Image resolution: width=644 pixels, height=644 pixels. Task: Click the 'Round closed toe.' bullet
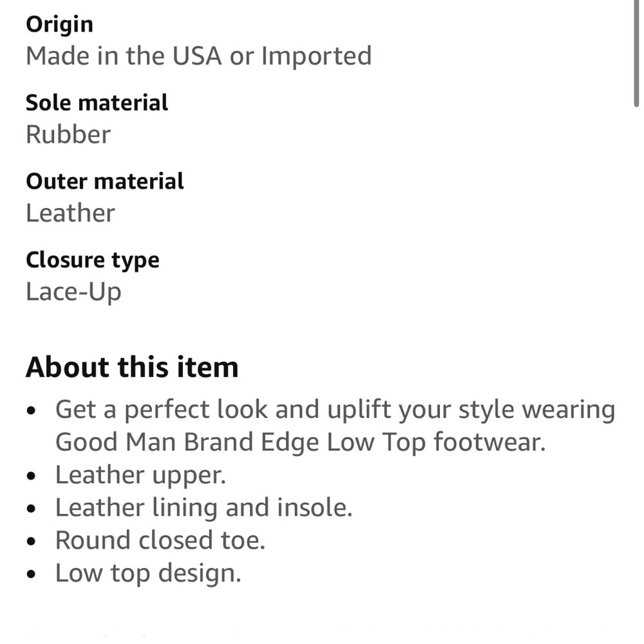[x=160, y=540]
